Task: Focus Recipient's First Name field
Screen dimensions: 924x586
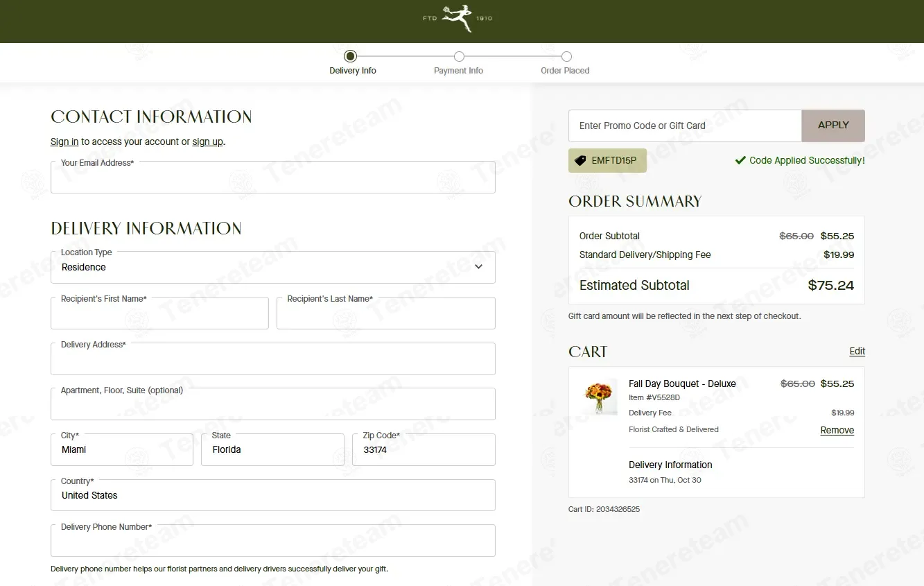Action: click(159, 314)
